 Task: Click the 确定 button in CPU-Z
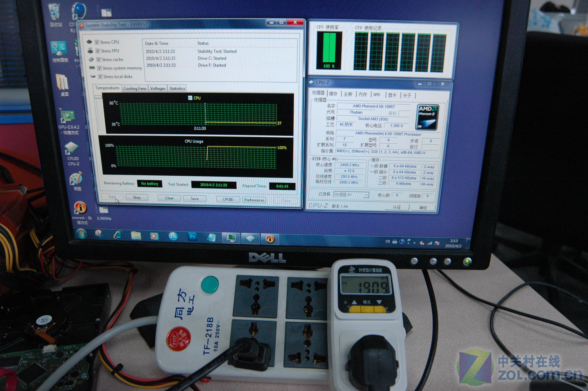point(423,207)
